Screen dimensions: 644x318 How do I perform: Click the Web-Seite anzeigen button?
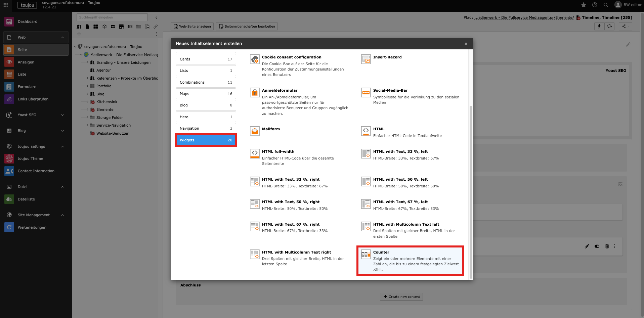[x=192, y=27]
